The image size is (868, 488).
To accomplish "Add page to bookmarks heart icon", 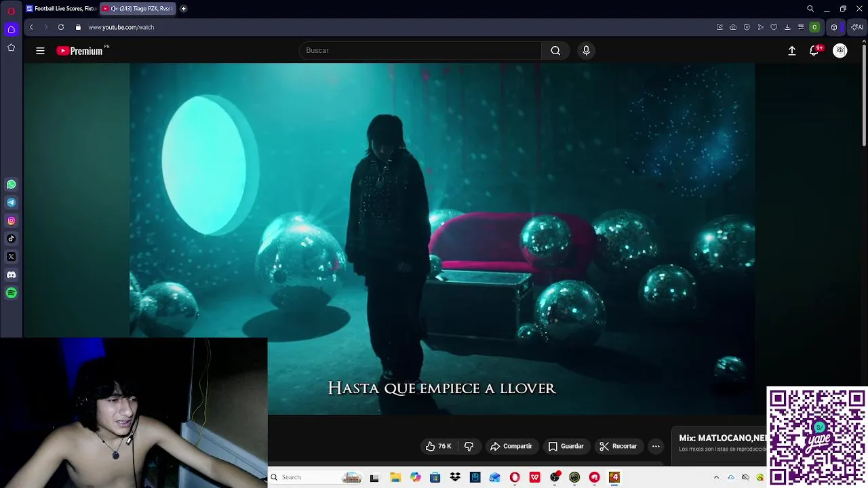I will (774, 27).
